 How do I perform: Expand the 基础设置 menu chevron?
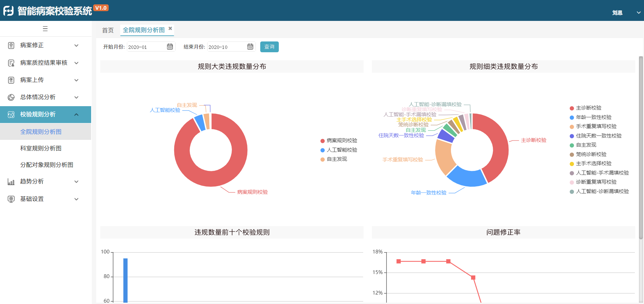(77, 199)
